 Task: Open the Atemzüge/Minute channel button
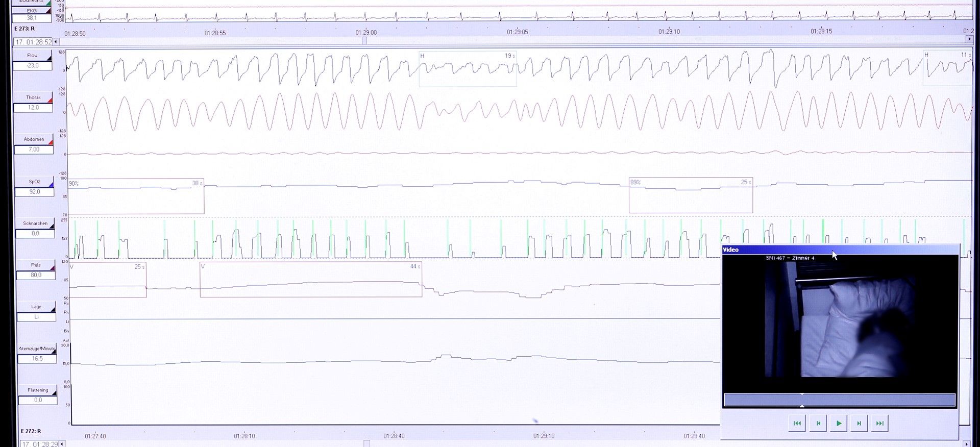(x=37, y=349)
